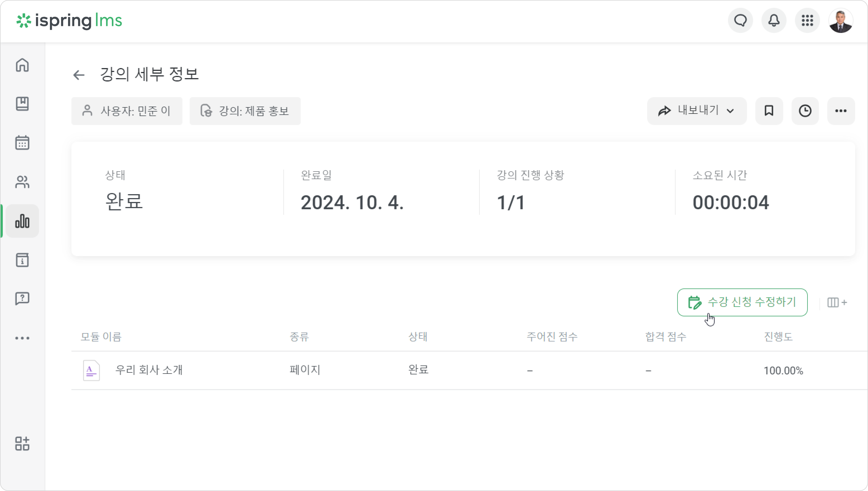The image size is (868, 491).
Task: Open the question chat icon in sidebar
Action: pyautogui.click(x=22, y=299)
